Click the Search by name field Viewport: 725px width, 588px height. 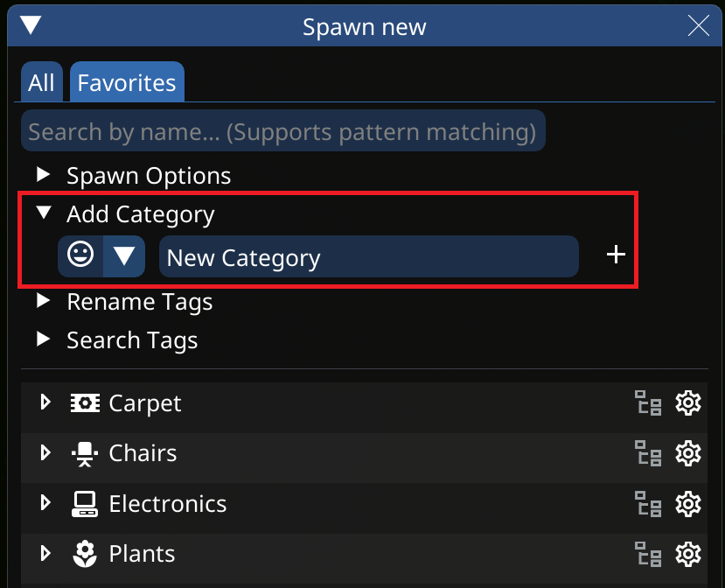pyautogui.click(x=282, y=131)
